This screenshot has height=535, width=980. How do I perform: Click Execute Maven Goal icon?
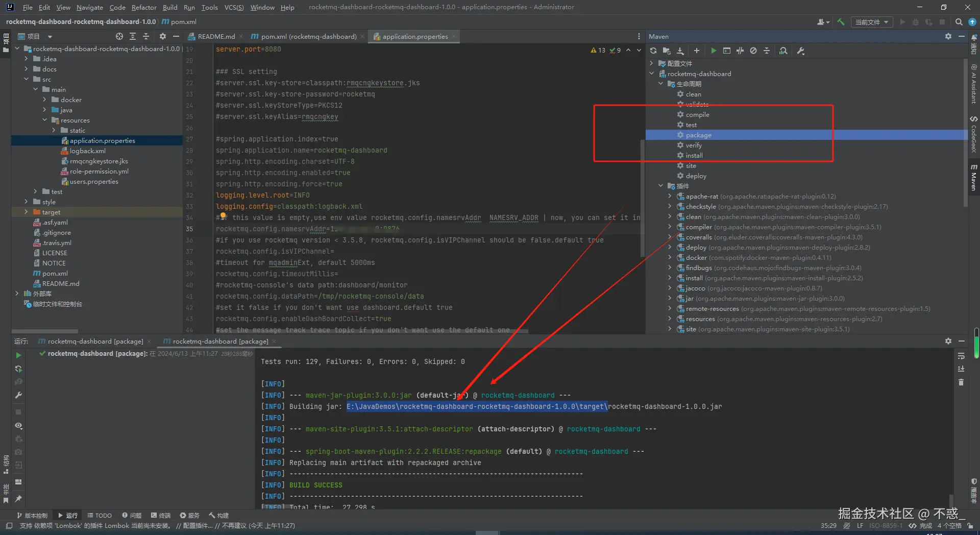[x=727, y=51]
